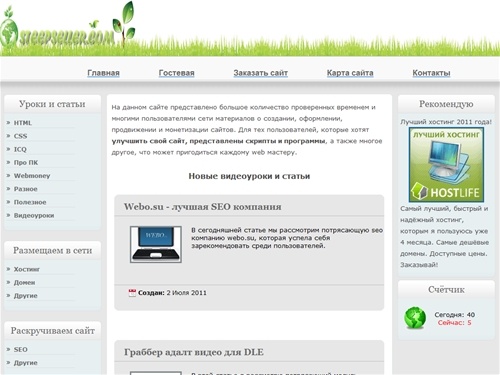The width and height of the screenshot is (500, 375).
Task: Click heading Новые видеоуроки и статьи
Action: point(249,176)
